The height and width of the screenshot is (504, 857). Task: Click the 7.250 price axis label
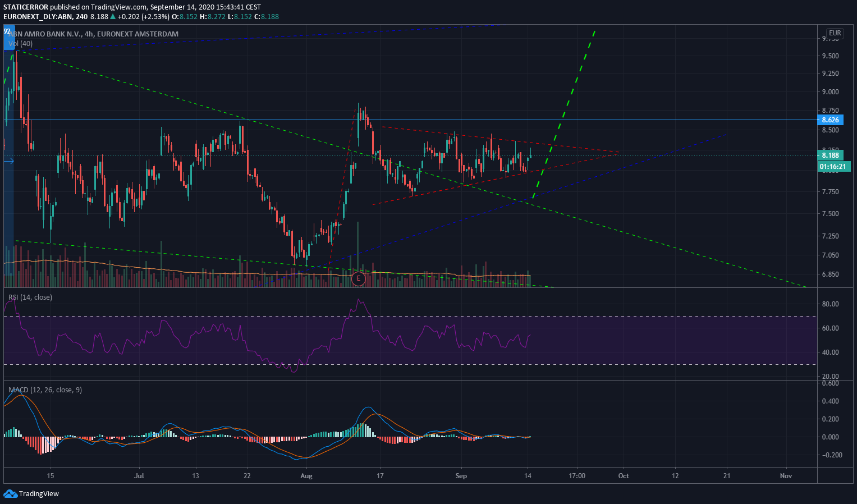(x=831, y=236)
